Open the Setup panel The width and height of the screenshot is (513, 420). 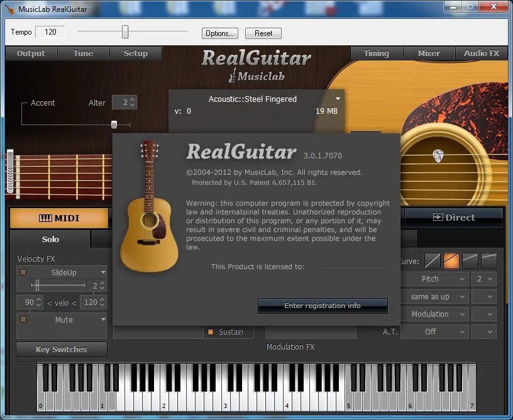click(x=135, y=53)
